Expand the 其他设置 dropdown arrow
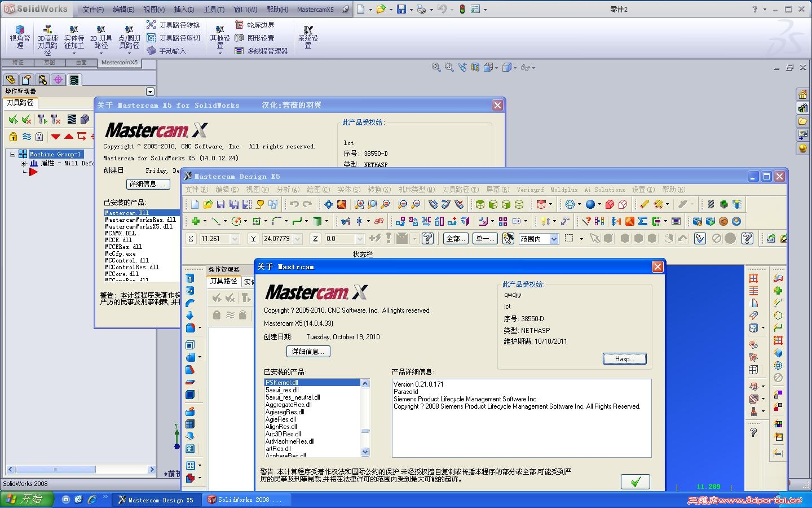Image resolution: width=812 pixels, height=508 pixels. pyautogui.click(x=220, y=54)
